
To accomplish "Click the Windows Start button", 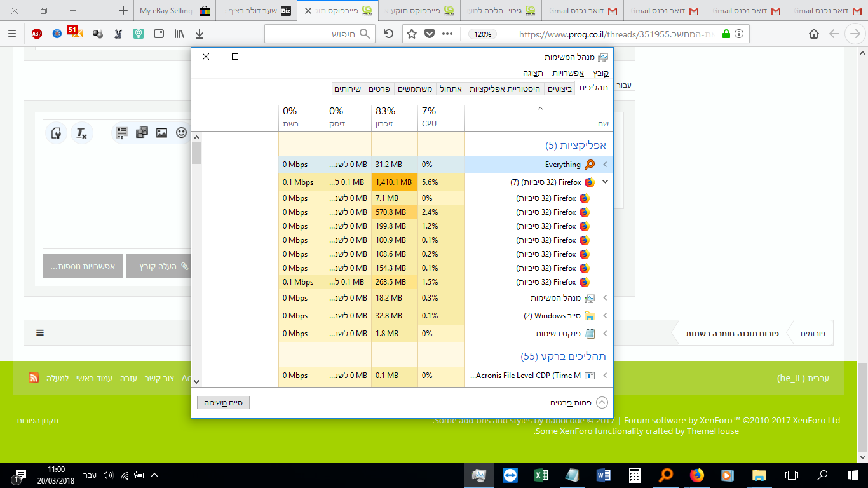I will click(852, 475).
